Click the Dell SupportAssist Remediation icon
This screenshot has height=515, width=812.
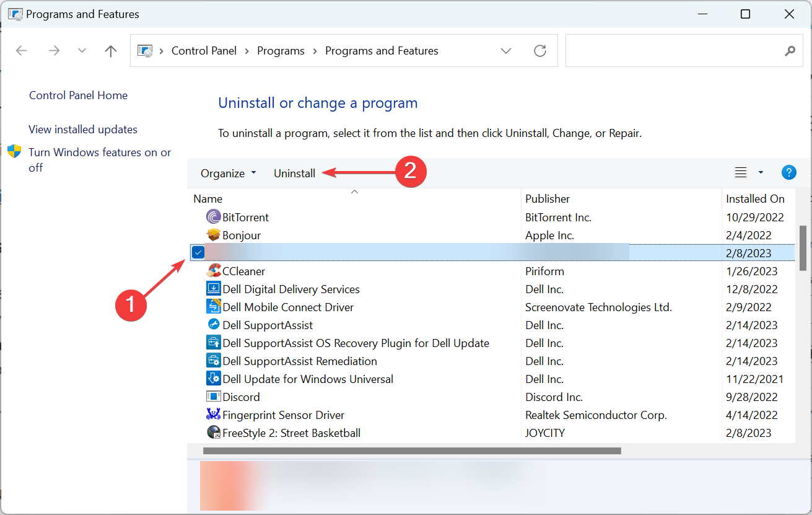coord(213,361)
